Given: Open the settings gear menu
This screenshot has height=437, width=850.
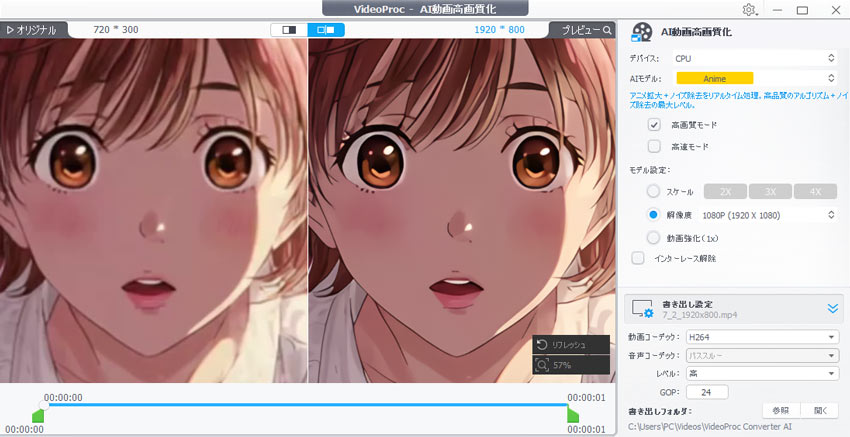Looking at the screenshot, I should [750, 10].
